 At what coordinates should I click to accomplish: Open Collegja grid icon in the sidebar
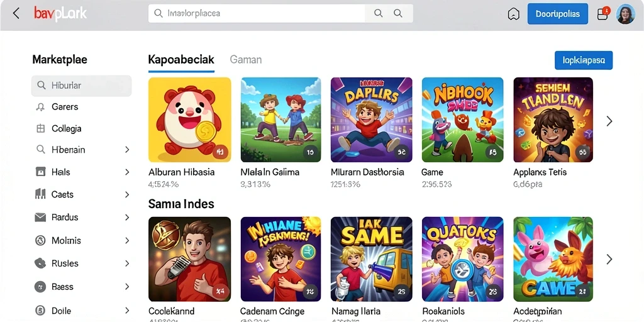40,128
